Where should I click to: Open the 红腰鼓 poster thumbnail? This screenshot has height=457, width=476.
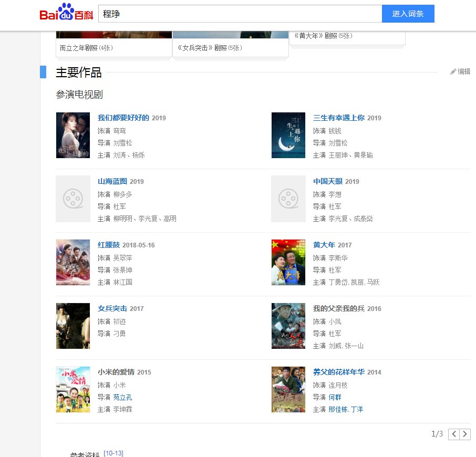point(73,263)
